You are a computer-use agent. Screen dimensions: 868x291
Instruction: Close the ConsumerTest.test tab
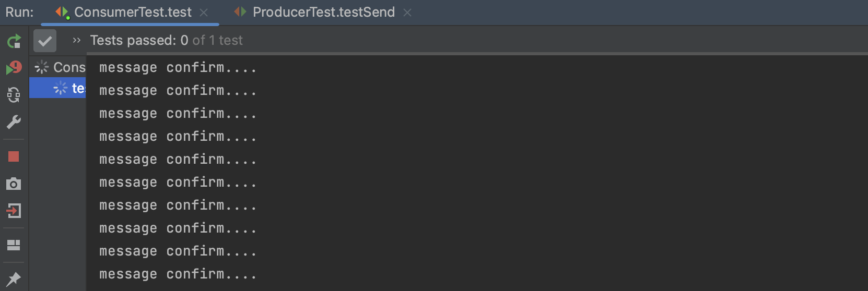pos(204,13)
